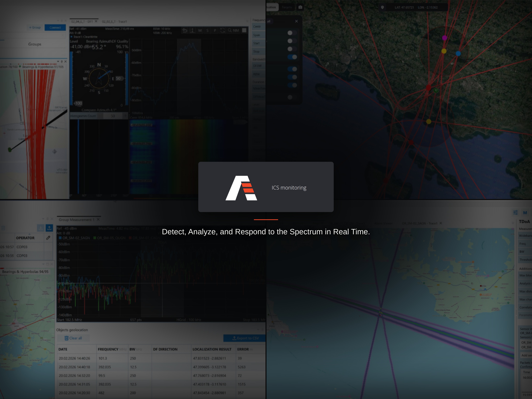Click the S icon in the DF1 toolbar
The image size is (532, 399).
(x=207, y=30)
